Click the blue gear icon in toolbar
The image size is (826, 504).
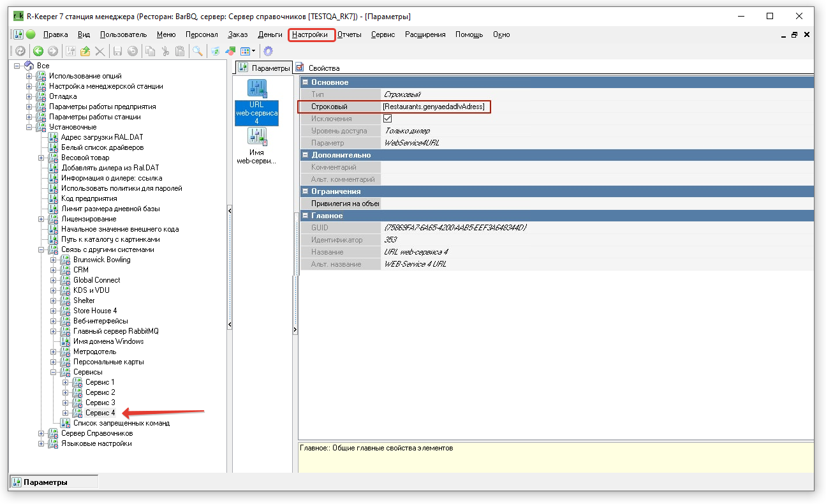(268, 51)
